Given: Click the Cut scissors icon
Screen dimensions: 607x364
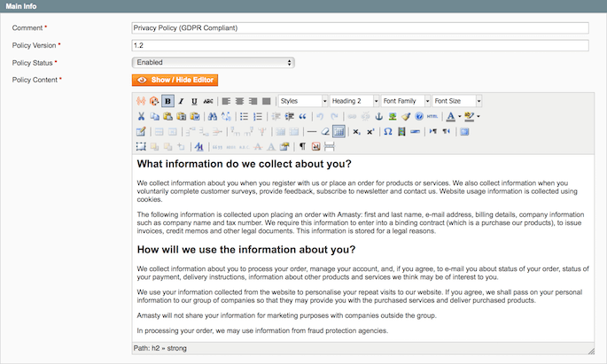Looking at the screenshot, I should pyautogui.click(x=141, y=116).
